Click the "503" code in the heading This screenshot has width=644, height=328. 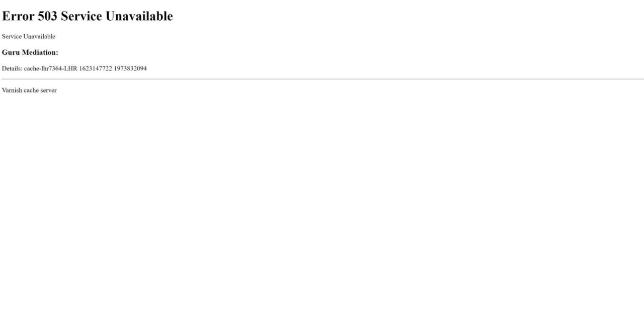48,16
